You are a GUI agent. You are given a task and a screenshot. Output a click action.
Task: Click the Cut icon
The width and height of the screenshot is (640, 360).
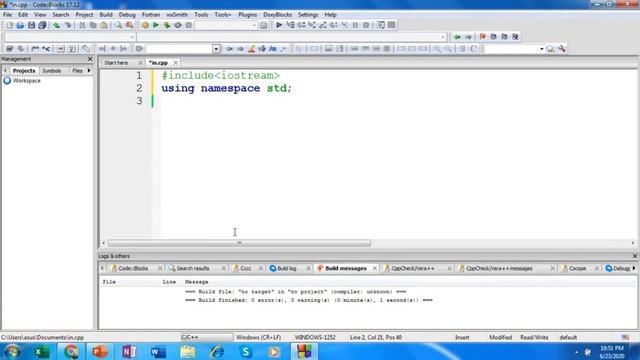coord(82,25)
